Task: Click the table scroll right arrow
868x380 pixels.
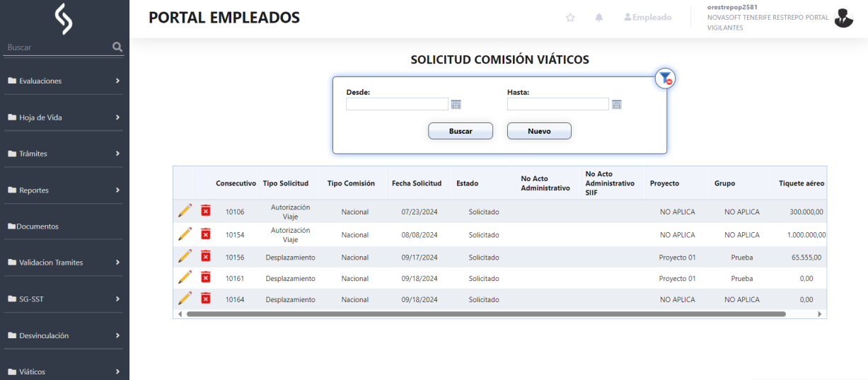Action: [820, 313]
